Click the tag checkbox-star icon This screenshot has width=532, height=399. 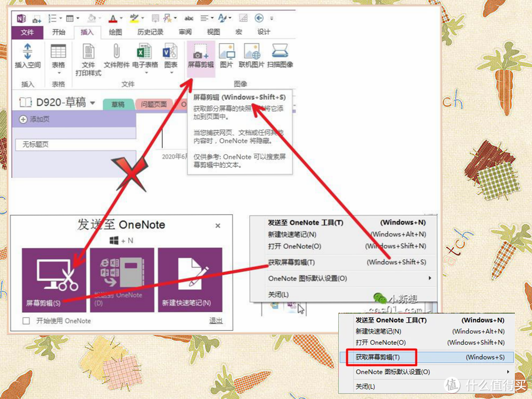167,18
